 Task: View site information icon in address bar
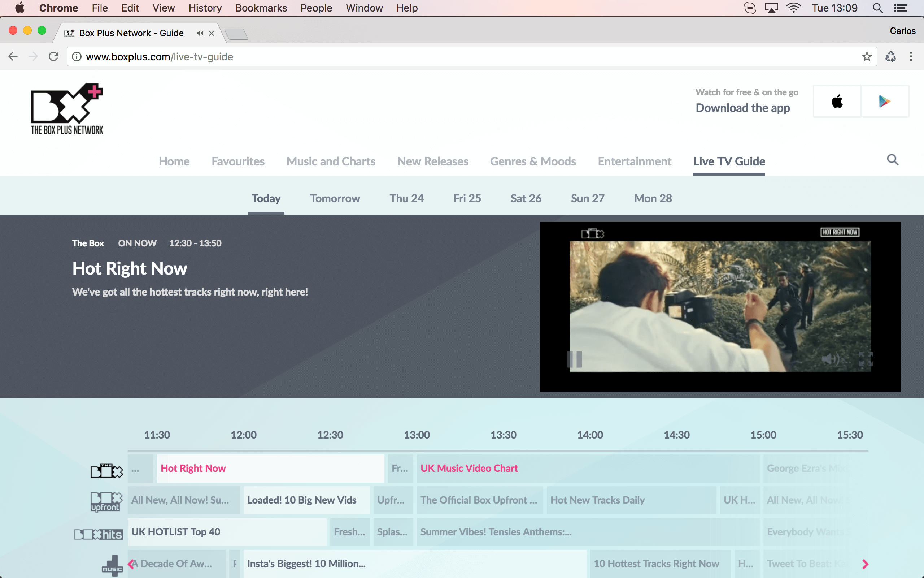[x=77, y=57]
